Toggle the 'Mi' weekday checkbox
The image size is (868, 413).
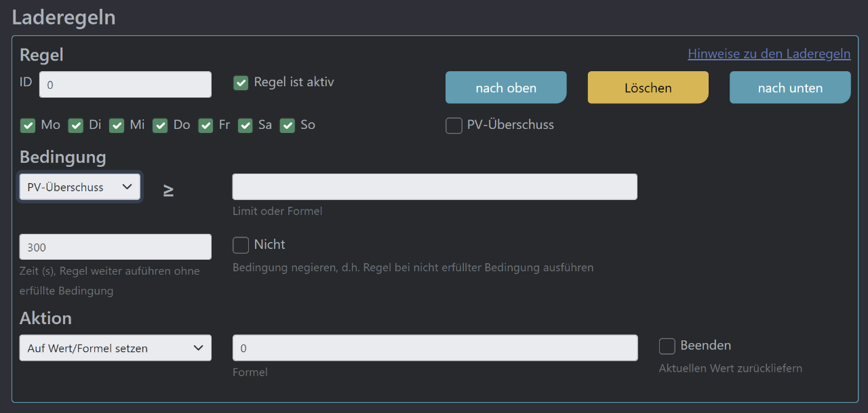point(116,125)
